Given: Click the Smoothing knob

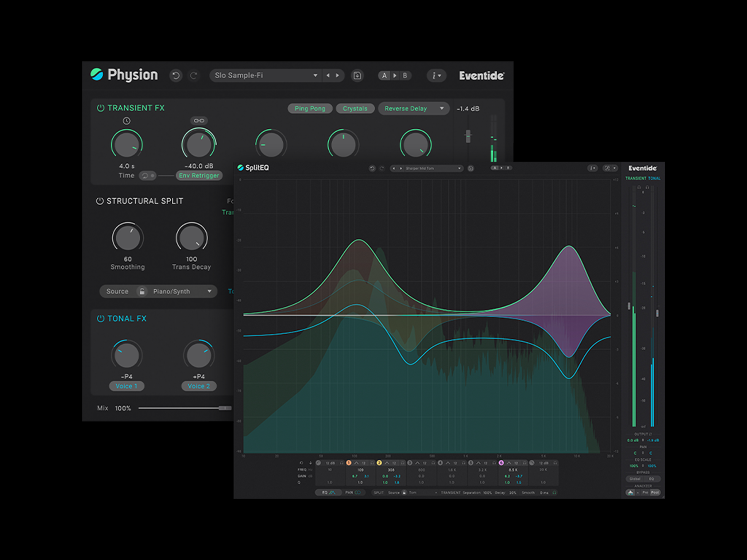Looking at the screenshot, I should click(x=128, y=238).
